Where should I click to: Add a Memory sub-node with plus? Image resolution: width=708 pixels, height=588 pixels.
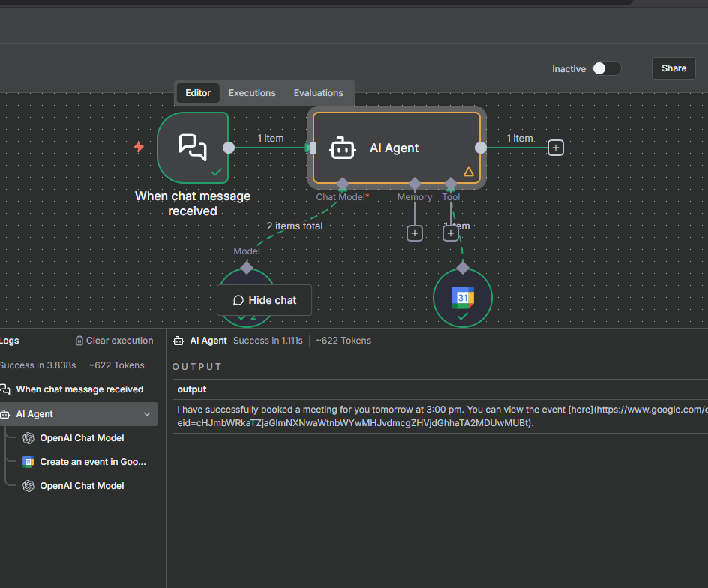pos(415,233)
